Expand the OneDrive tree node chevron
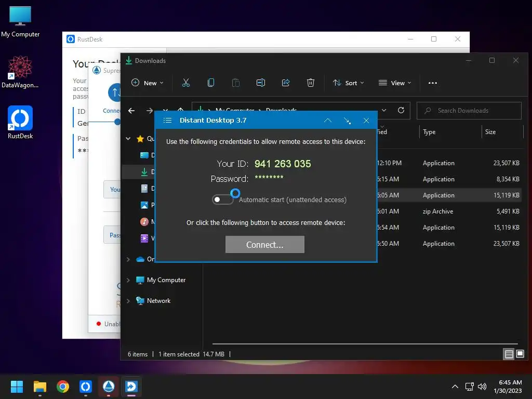 [128, 259]
